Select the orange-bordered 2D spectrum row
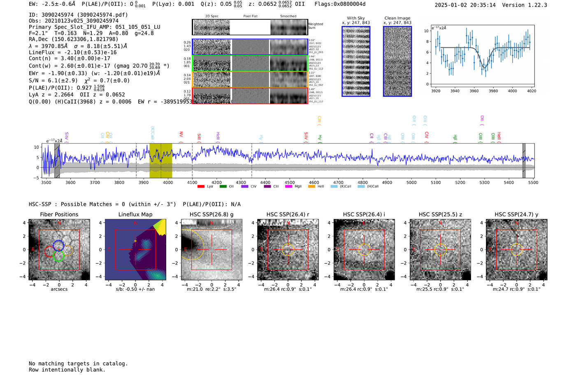Image resolution: width=576 pixels, height=392 pixels. tap(250, 79)
